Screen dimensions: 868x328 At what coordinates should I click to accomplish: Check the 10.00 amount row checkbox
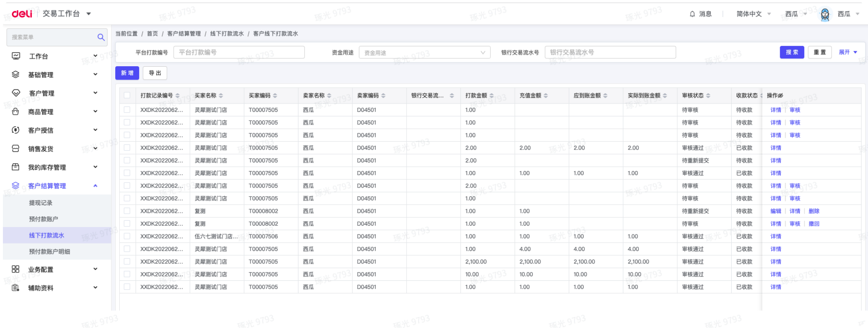[x=127, y=274]
